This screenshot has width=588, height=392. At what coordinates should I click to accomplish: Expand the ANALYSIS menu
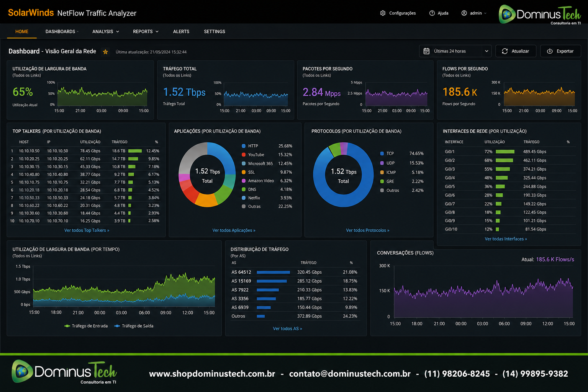[x=105, y=31]
